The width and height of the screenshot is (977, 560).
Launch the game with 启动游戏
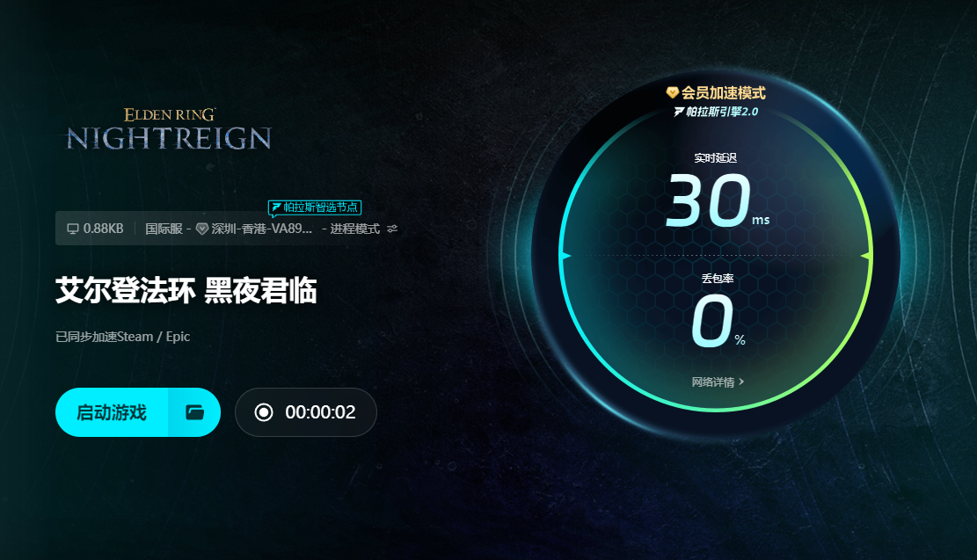coord(112,412)
